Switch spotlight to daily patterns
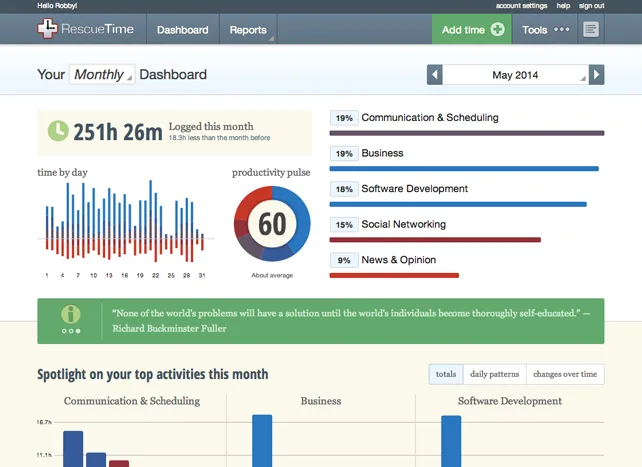 point(495,374)
